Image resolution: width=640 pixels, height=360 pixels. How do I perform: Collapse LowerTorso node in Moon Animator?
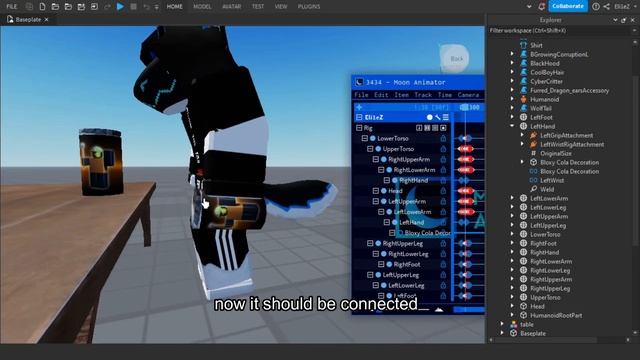click(365, 138)
